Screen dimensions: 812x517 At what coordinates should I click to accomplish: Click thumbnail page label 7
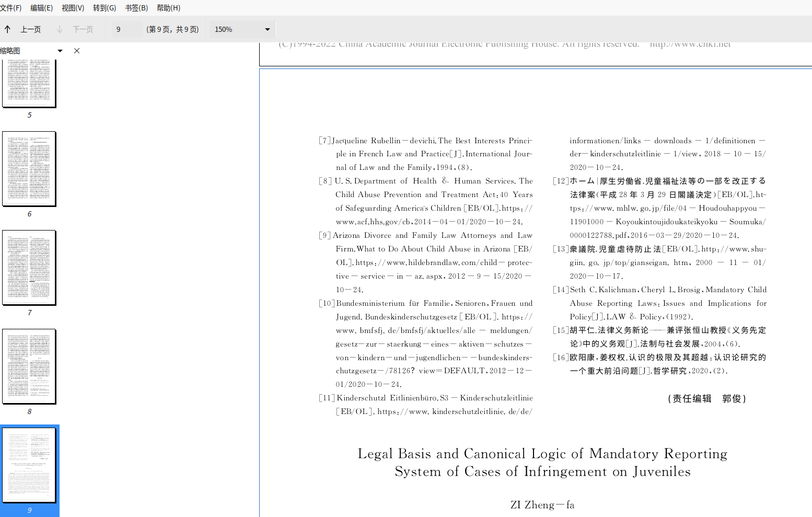(29, 313)
